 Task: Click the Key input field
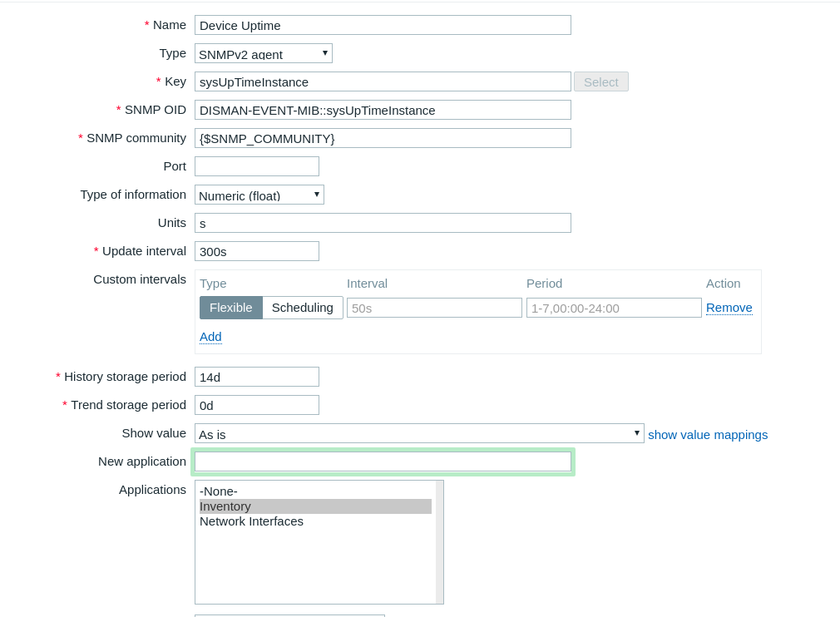coord(383,81)
